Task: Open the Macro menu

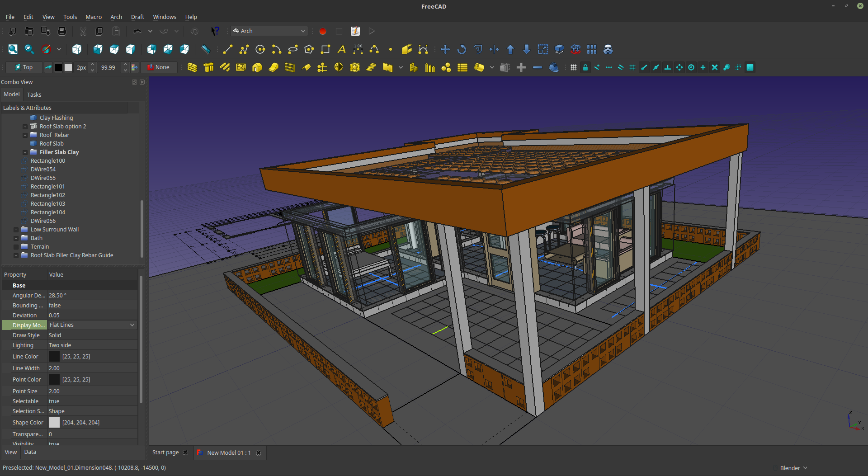Action: click(94, 17)
